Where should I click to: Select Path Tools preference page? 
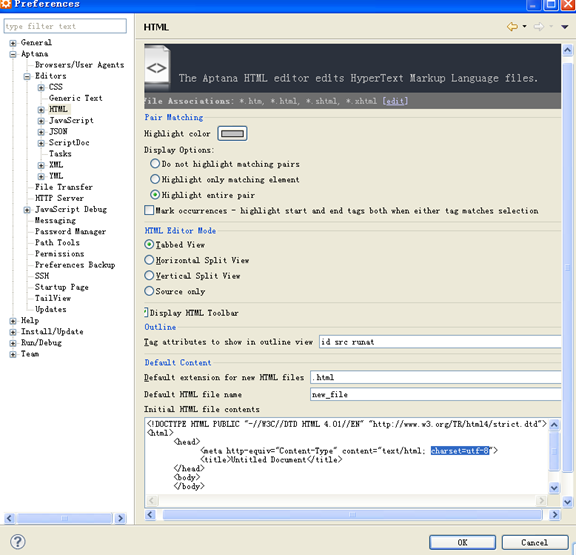point(57,243)
